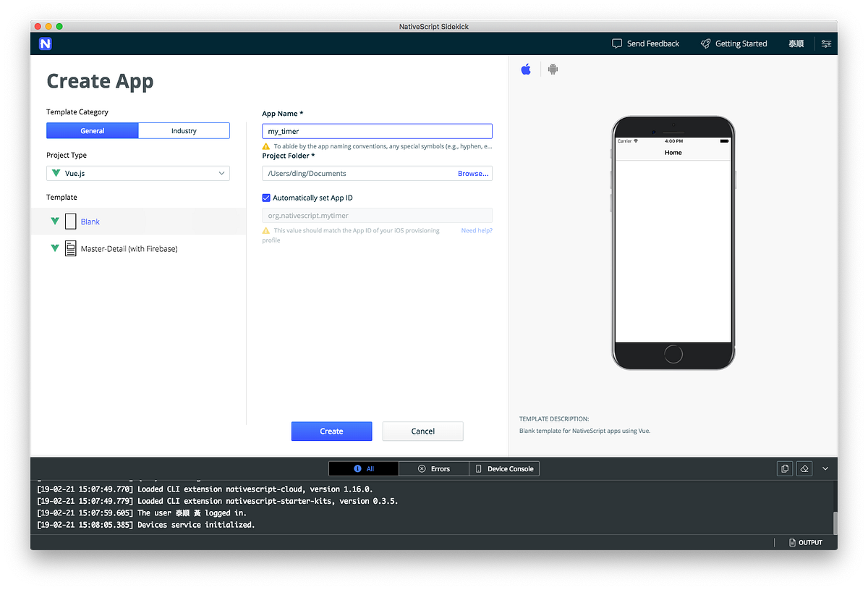Switch to the Industry template category
Viewport: 868px width, 590px height.
point(184,130)
